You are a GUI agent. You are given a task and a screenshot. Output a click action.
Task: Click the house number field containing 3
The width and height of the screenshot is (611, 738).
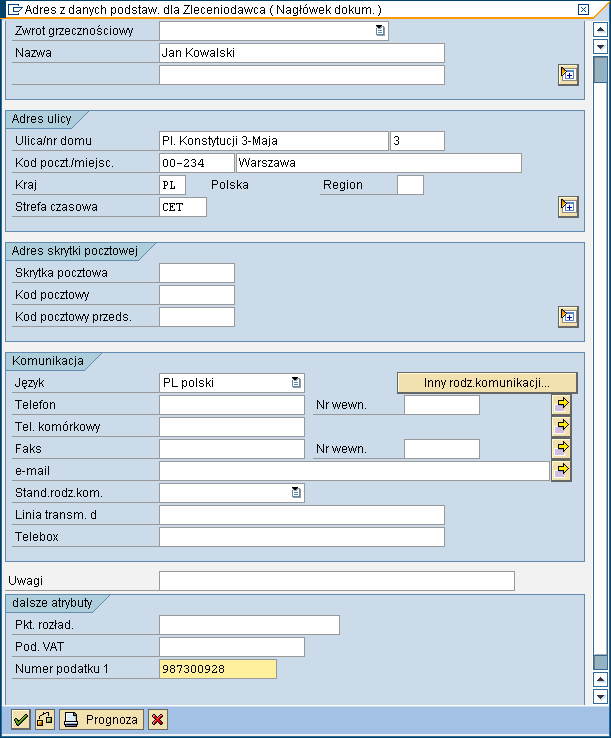417,141
